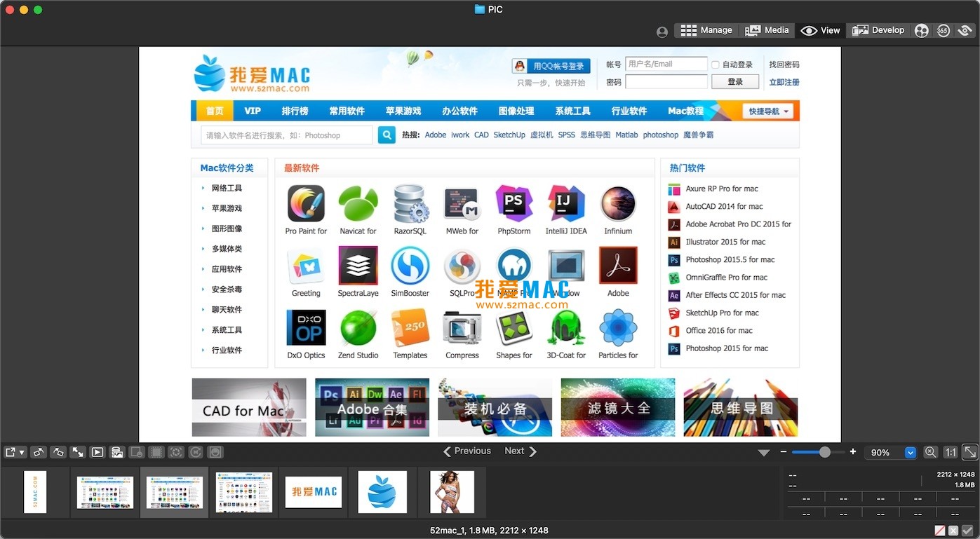Click the dotted rectangle selection icon
The height and width of the screenshot is (539, 980).
[x=156, y=452]
